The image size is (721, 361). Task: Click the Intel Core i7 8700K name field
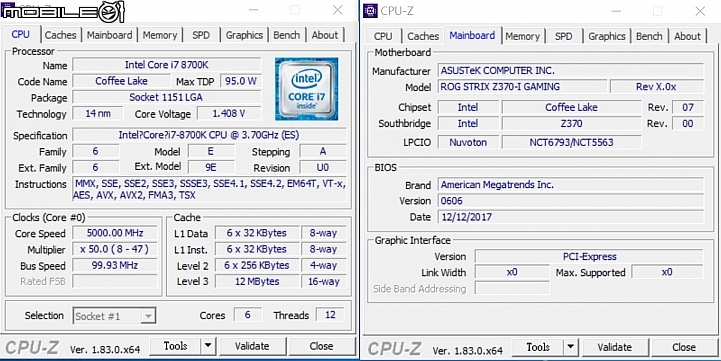pos(166,65)
